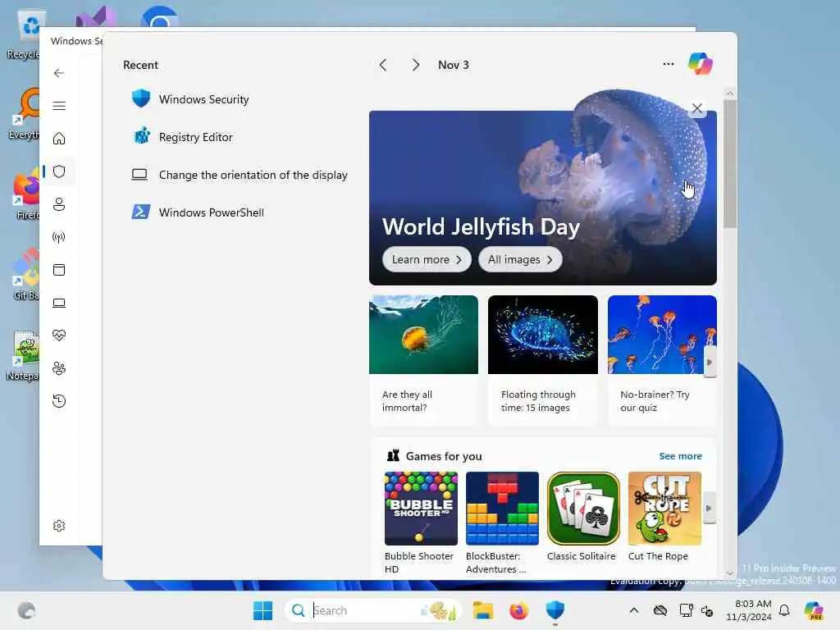Select Virus & threat protection shield icon
Image resolution: width=840 pixels, height=630 pixels.
[59, 171]
